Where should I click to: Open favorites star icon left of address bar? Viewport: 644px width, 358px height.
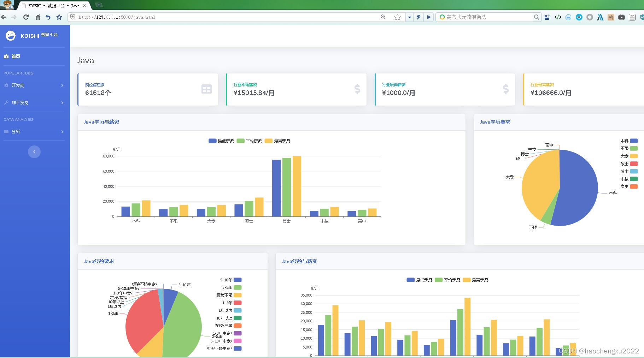pyautogui.click(x=59, y=17)
